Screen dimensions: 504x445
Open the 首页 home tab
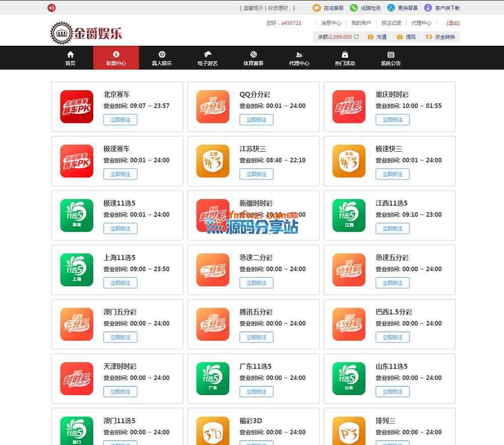pos(70,58)
